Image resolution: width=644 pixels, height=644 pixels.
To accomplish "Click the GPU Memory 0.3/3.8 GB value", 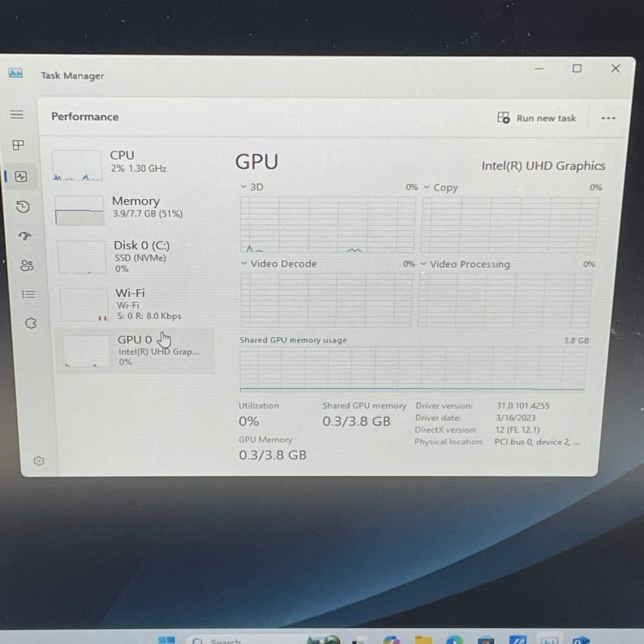I will 272,455.
